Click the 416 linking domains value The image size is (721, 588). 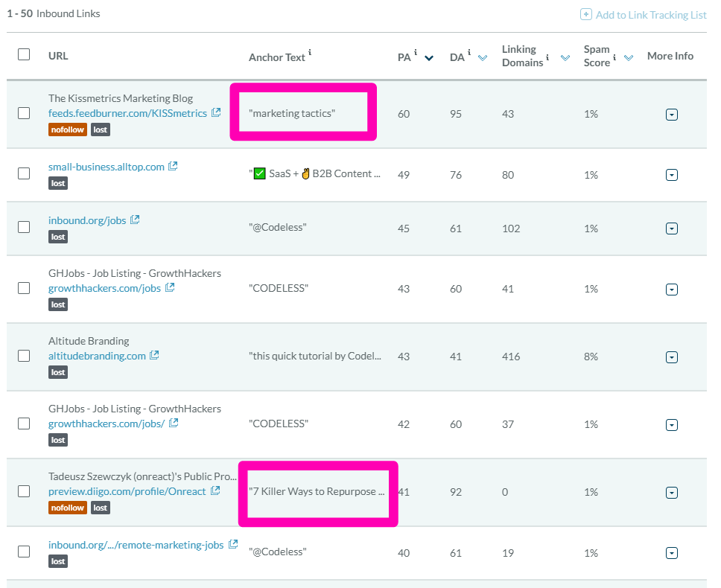click(511, 357)
